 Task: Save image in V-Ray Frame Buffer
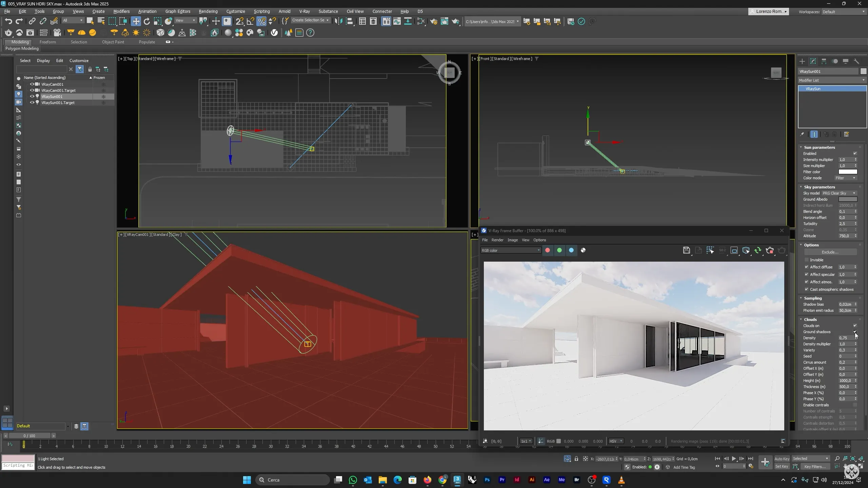pyautogui.click(x=686, y=250)
